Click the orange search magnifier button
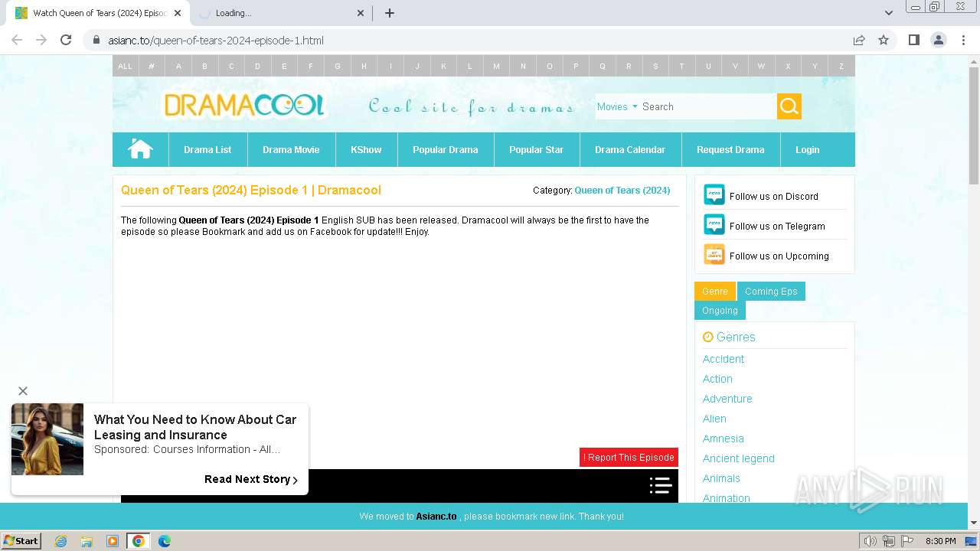 789,106
